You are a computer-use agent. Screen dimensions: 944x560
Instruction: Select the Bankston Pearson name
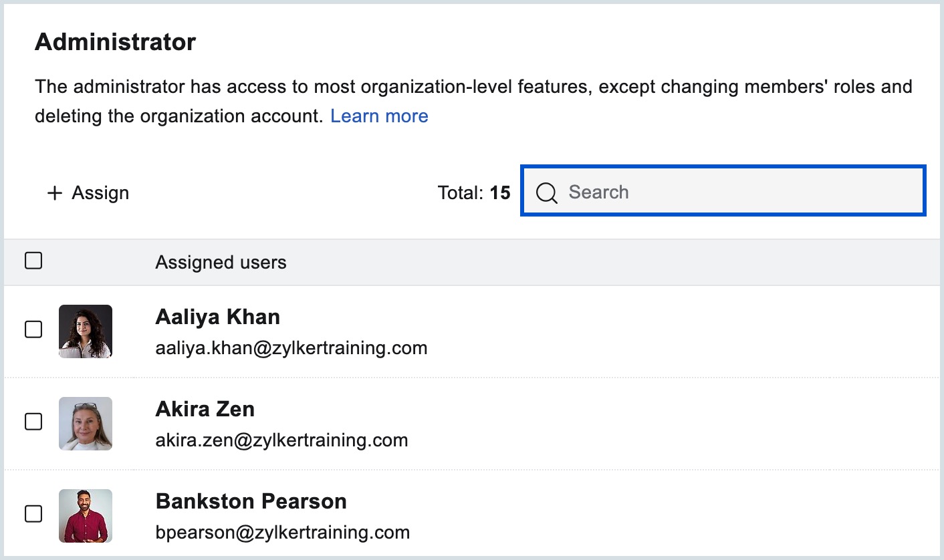point(251,501)
